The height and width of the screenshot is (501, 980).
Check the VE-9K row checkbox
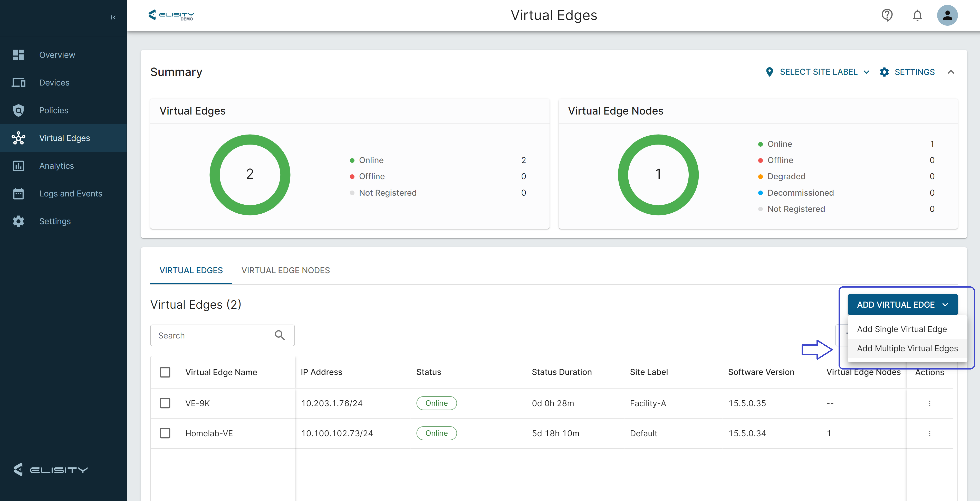click(x=165, y=403)
